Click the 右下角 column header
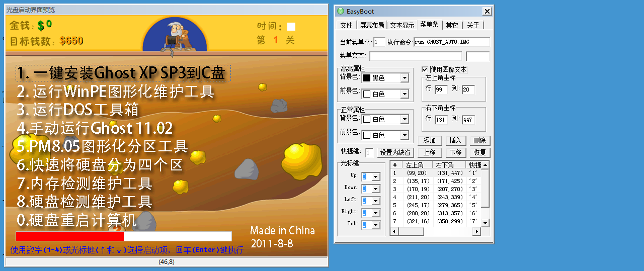 pyautogui.click(x=449, y=165)
